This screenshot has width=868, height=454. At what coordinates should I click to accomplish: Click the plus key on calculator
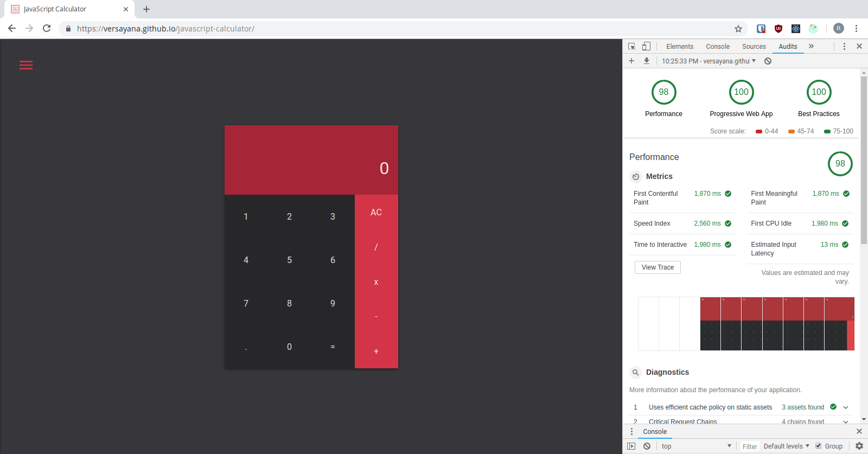pyautogui.click(x=376, y=351)
